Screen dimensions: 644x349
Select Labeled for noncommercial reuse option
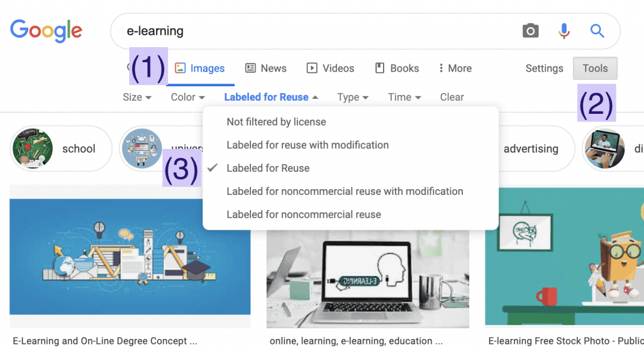click(x=304, y=214)
